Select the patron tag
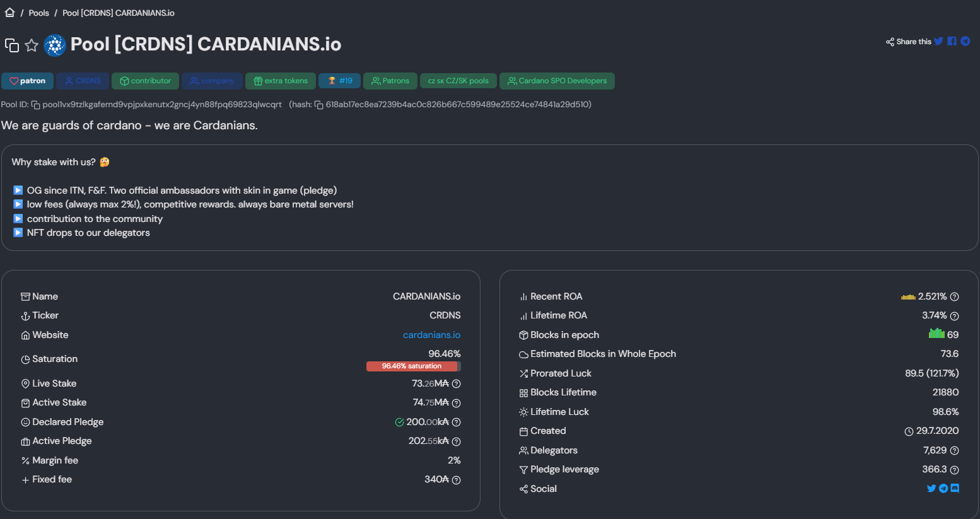The image size is (980, 519). 27,81
